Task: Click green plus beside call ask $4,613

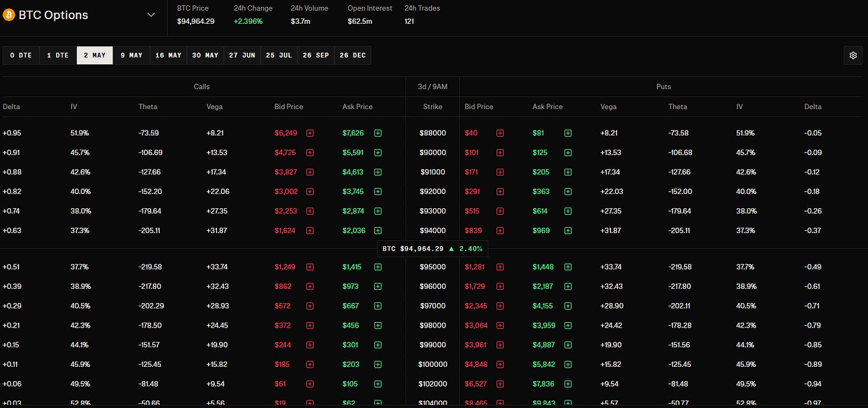Action: pos(378,172)
